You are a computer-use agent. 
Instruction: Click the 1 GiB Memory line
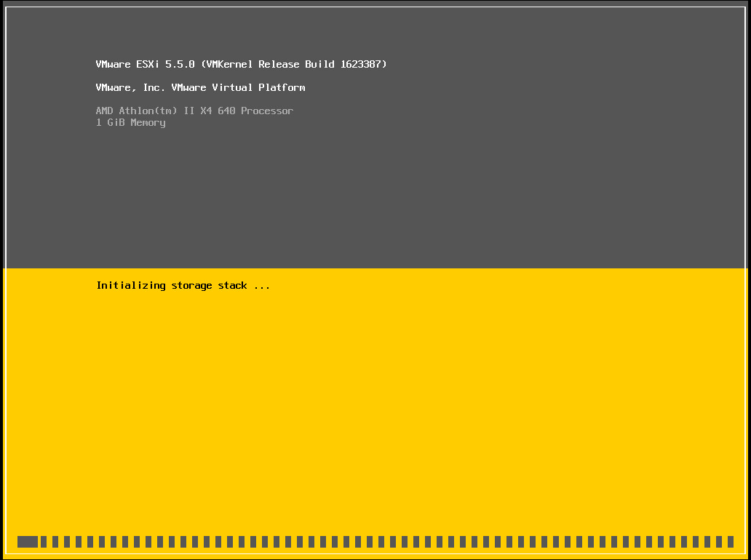coord(131,122)
